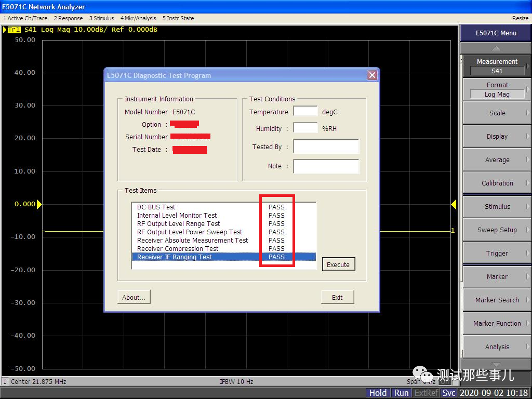Click the Run status indicator
Viewport: 532px width, 399px height.
(x=401, y=393)
